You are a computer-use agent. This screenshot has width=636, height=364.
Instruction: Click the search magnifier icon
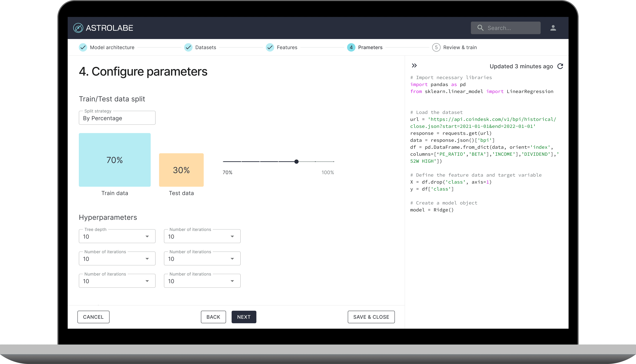coord(480,28)
